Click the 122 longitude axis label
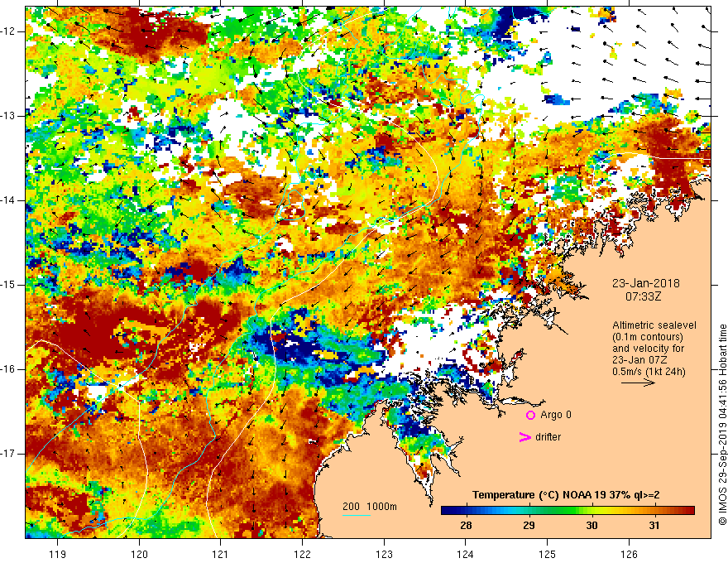This screenshot has width=728, height=563. (x=302, y=554)
